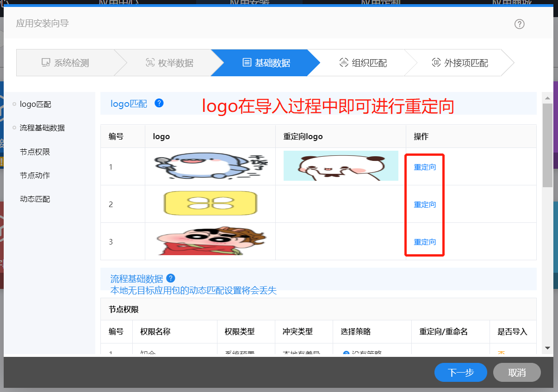Screen dimensions: 558x392
Task: Click the 节点权限 table title
Action: (124, 309)
